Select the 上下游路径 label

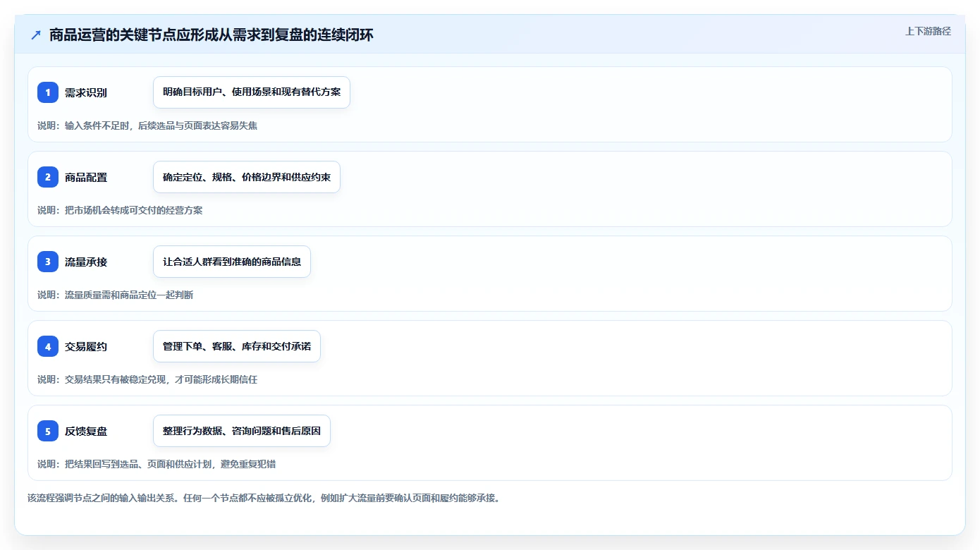[928, 31]
